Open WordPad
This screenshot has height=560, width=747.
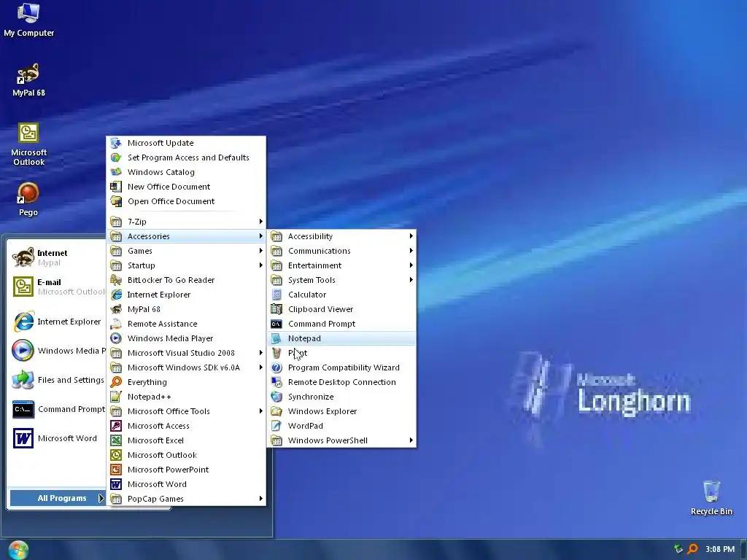(x=341, y=426)
